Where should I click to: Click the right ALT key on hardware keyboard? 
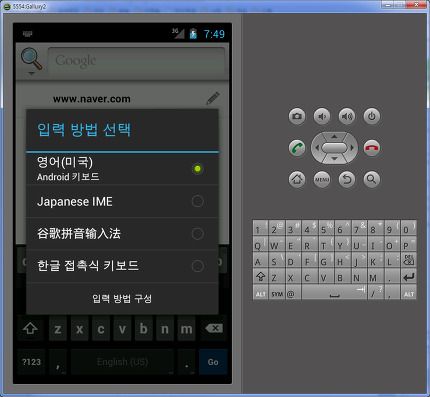click(409, 293)
